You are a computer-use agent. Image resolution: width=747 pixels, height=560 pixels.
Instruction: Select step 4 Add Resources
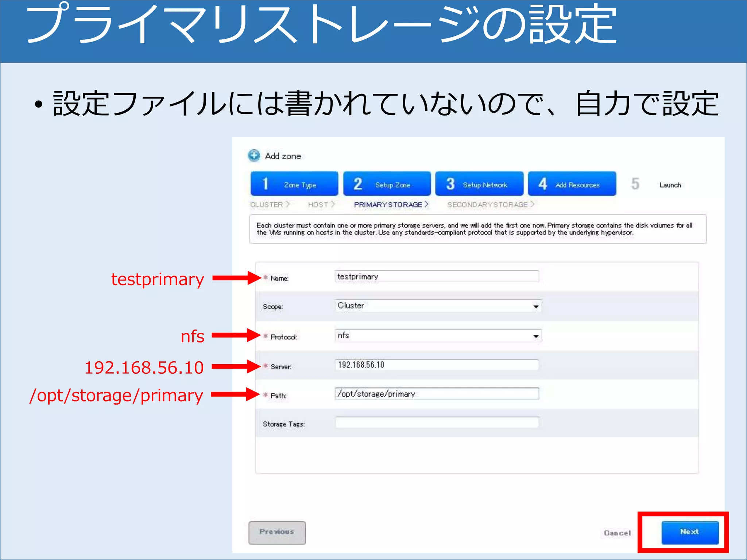(x=572, y=184)
